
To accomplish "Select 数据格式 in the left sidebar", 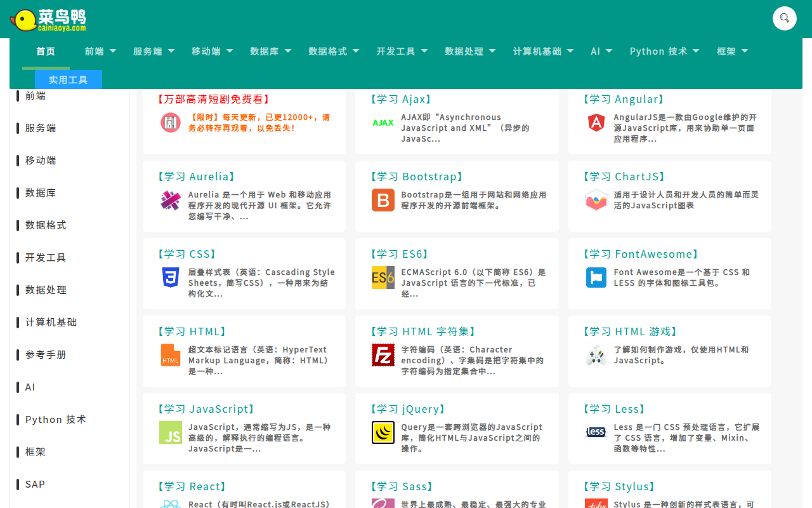I will [46, 225].
